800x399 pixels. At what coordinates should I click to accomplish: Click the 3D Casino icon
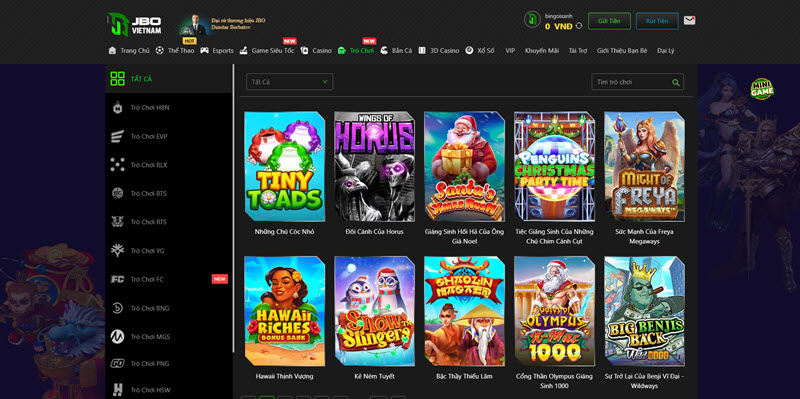pos(422,51)
